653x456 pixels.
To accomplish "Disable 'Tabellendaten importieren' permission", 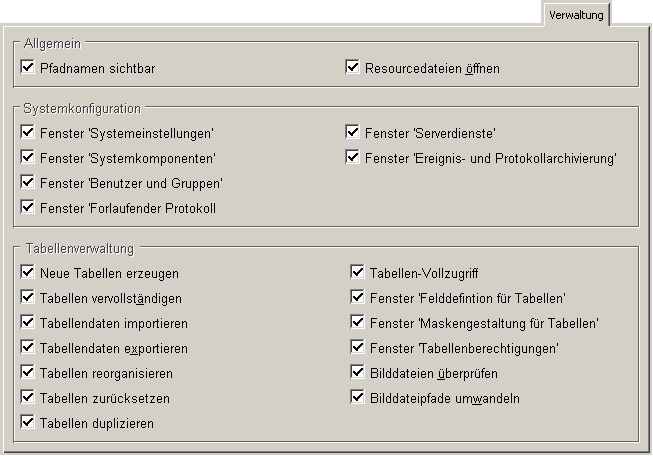I will 27,322.
